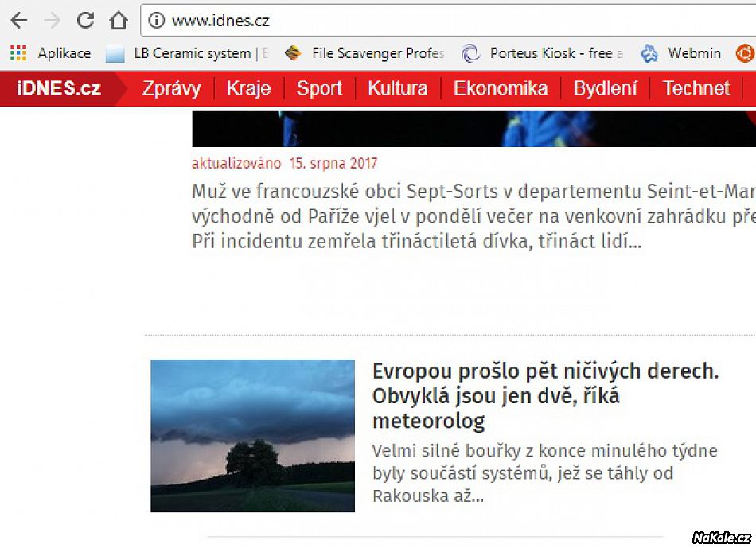This screenshot has width=756, height=548.
Task: Open the Kultura section
Action: coord(398,88)
